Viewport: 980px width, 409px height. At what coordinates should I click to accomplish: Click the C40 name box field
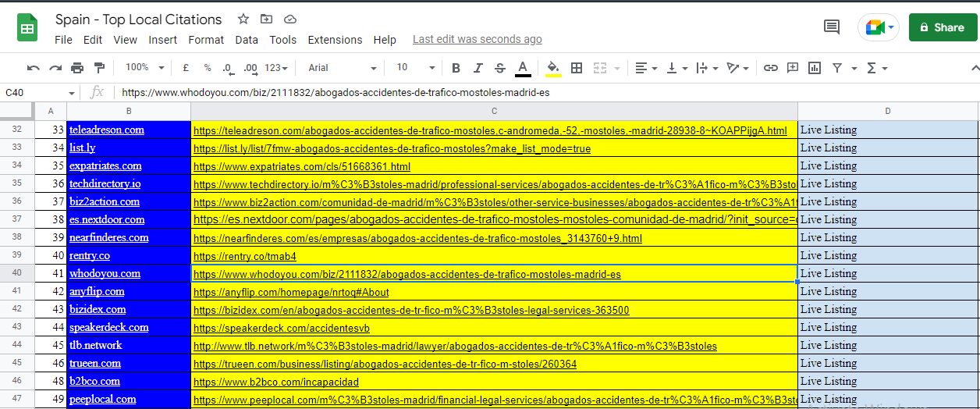(x=35, y=92)
